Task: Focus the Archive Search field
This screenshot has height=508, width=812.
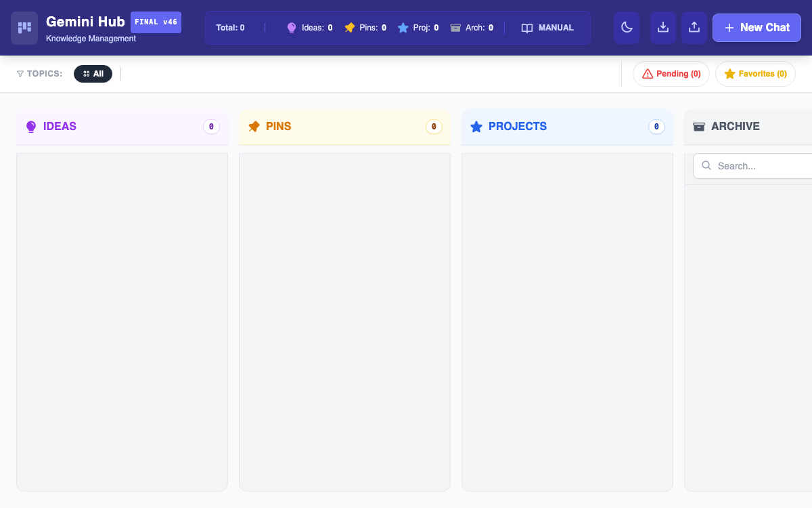Action: pos(752,166)
